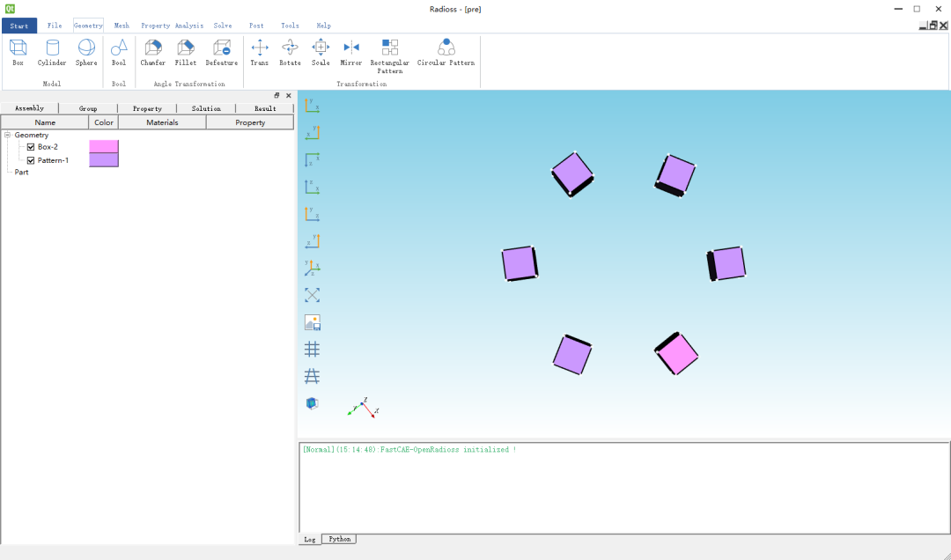
Task: Restore the inner pre sub-window
Action: click(x=933, y=26)
